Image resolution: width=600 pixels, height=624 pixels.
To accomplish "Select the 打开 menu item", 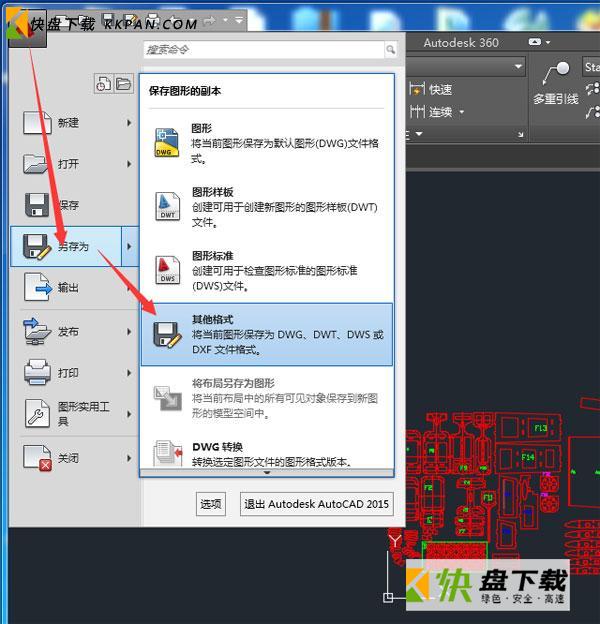I will (x=74, y=164).
